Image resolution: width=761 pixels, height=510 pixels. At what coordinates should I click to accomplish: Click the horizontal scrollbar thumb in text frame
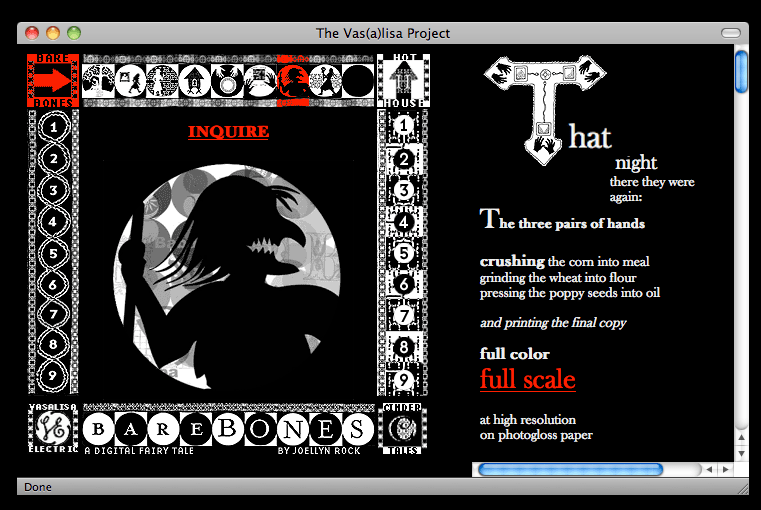pos(570,469)
